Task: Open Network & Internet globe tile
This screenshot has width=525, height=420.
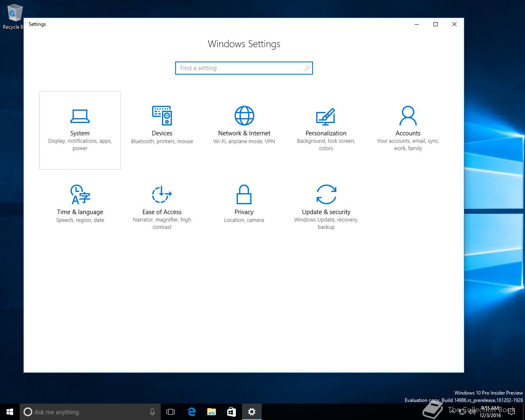Action: click(x=244, y=130)
